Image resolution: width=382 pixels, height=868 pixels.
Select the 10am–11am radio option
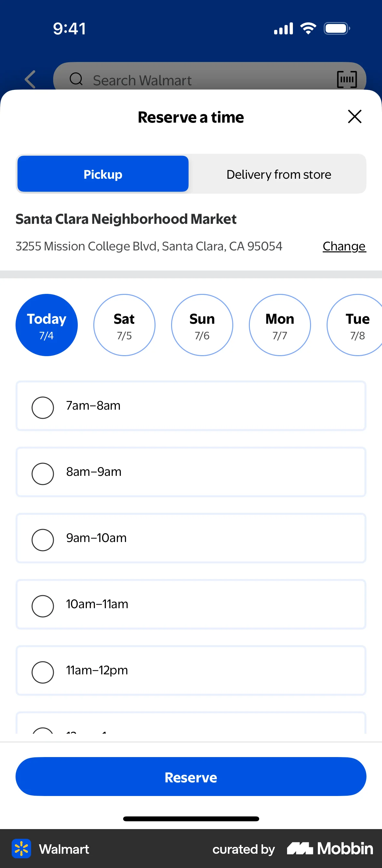[43, 606]
